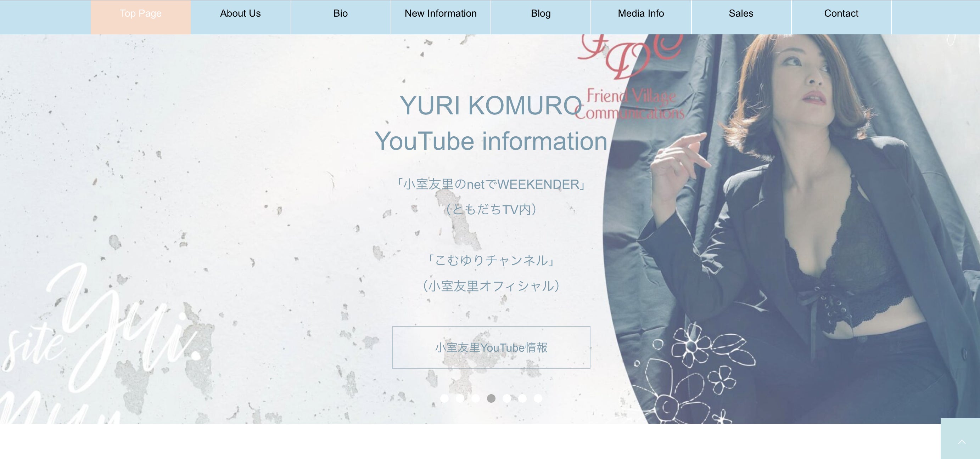Image resolution: width=980 pixels, height=459 pixels.
Task: Open the Contact page
Action: [x=841, y=14]
